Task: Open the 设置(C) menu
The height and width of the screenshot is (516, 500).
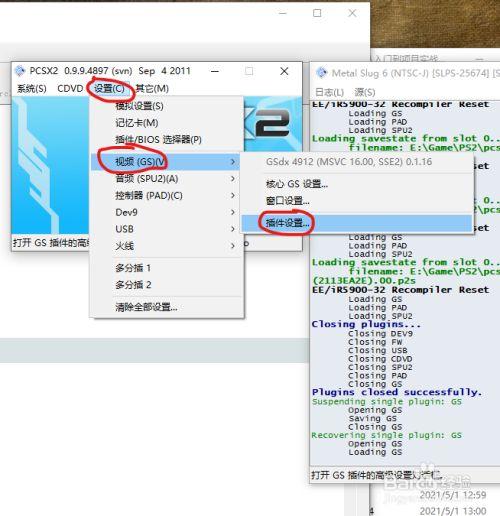Action: (109, 89)
